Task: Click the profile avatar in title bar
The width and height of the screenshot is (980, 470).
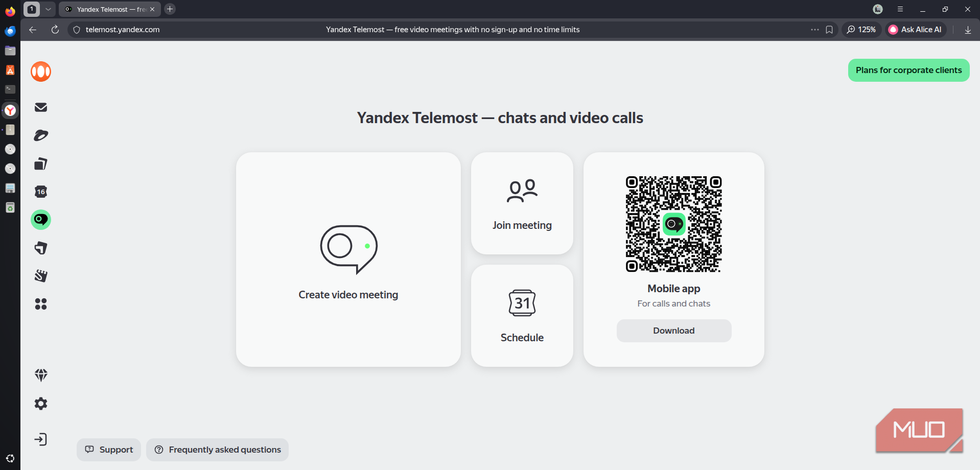Action: (878, 9)
